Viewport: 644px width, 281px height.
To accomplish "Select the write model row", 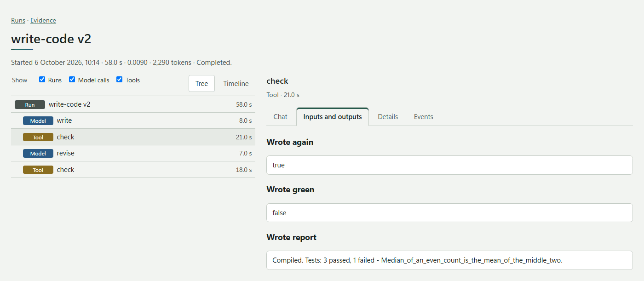I will 133,120.
